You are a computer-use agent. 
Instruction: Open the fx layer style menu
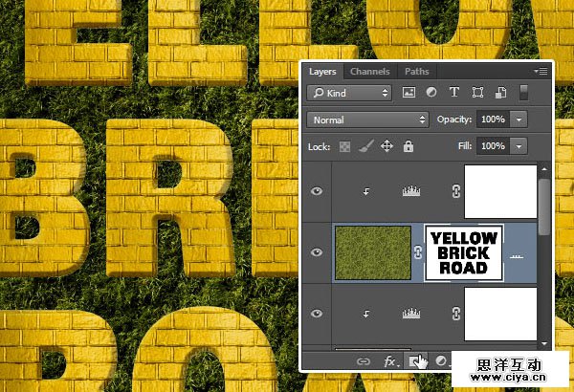[390, 361]
